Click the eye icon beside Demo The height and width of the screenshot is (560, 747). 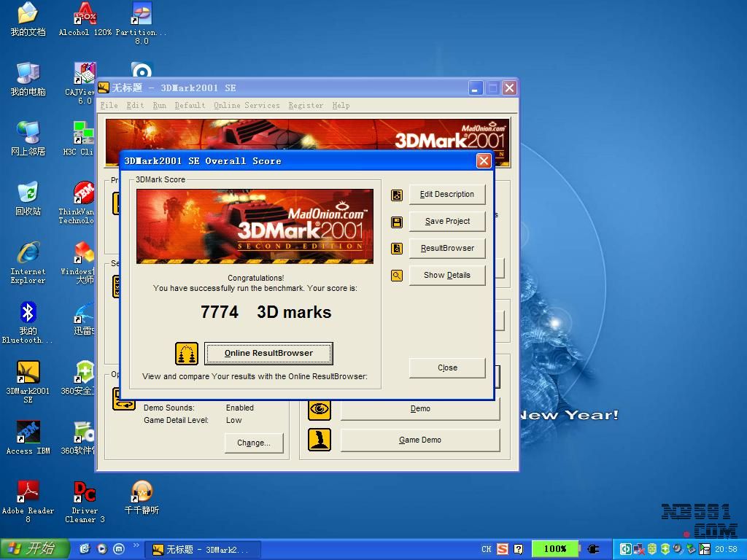point(320,409)
